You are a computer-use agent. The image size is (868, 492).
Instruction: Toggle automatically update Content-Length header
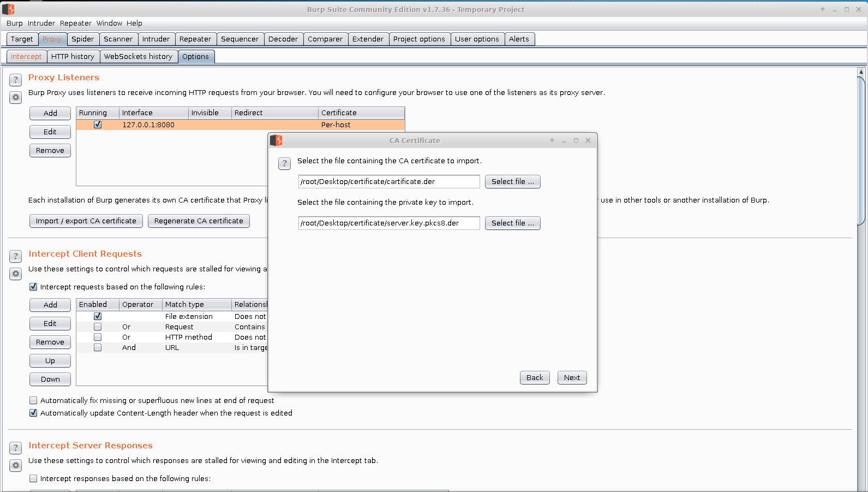[33, 413]
